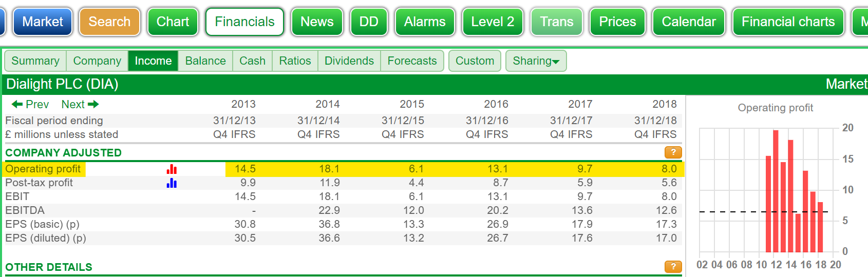Click the Dialight PLC (DIA) title
Viewport: 868px width, 277px height.
[x=62, y=84]
